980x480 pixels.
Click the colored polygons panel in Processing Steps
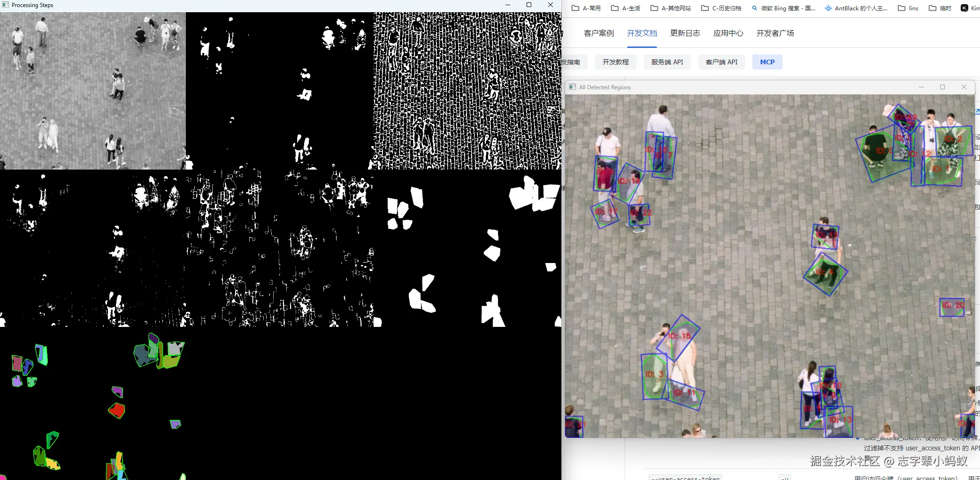tap(93, 403)
